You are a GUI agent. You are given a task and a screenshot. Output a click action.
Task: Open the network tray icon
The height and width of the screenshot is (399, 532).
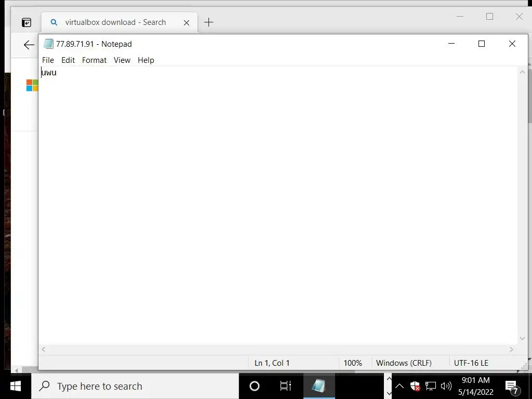(431, 386)
